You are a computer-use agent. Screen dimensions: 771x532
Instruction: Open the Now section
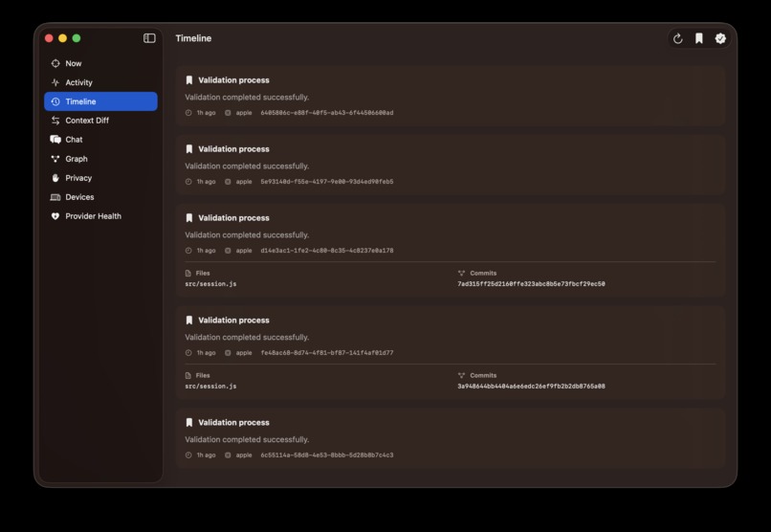click(100, 63)
